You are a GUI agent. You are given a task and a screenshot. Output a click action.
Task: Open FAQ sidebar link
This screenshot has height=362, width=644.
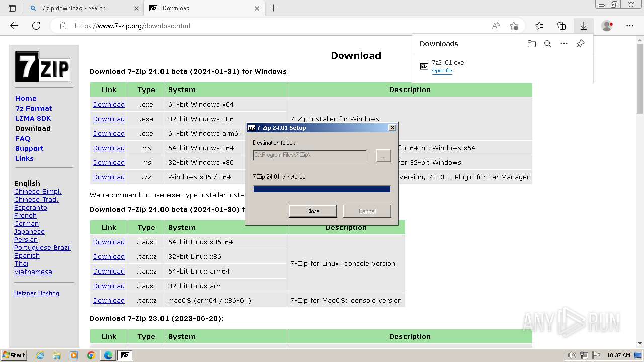pyautogui.click(x=23, y=138)
